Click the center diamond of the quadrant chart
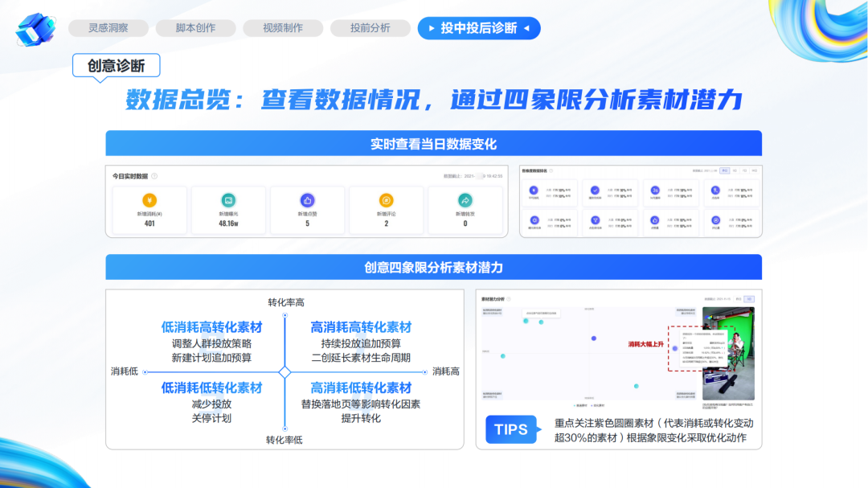 click(285, 372)
